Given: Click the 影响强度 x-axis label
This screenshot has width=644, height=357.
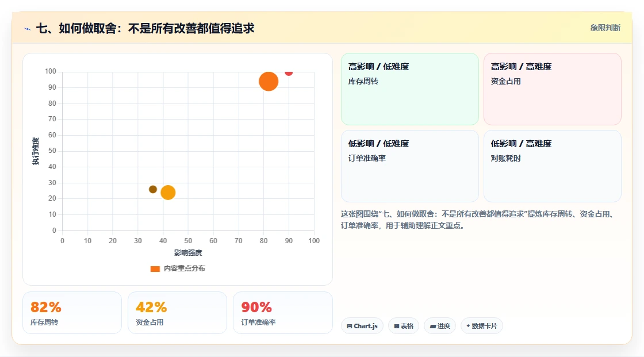Looking at the screenshot, I should [188, 252].
